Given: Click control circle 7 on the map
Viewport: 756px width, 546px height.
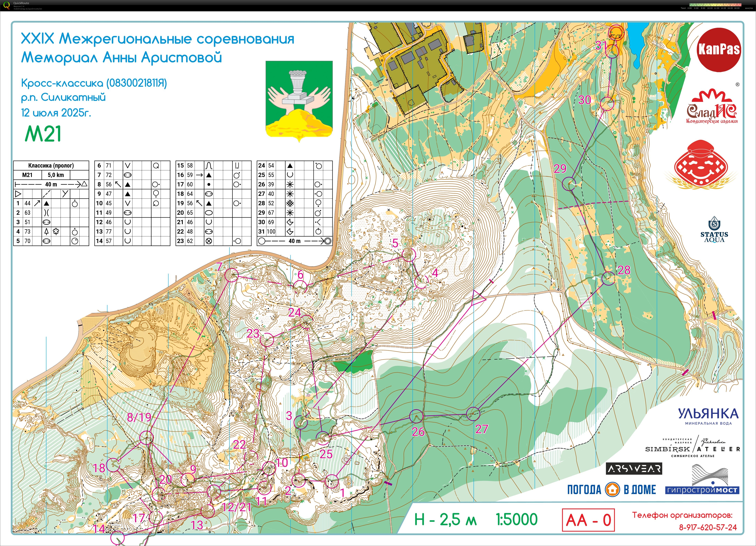Looking at the screenshot, I should pos(232,275).
